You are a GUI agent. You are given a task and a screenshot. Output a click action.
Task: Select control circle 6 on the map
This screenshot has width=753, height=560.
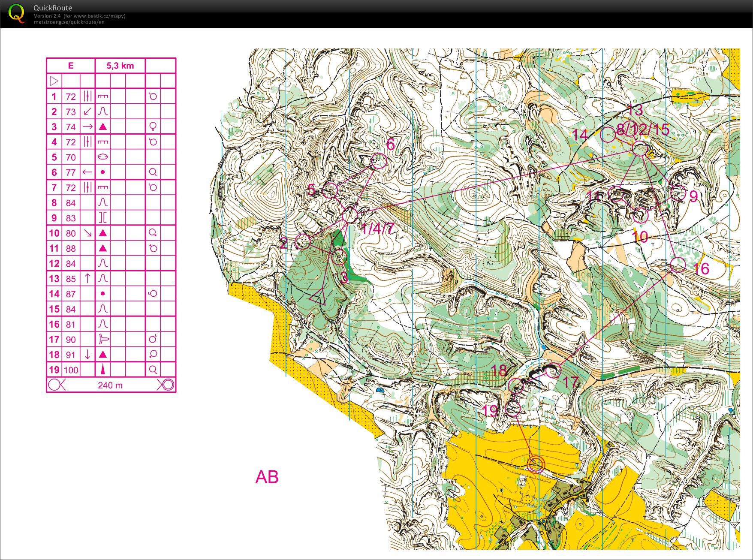pos(379,161)
